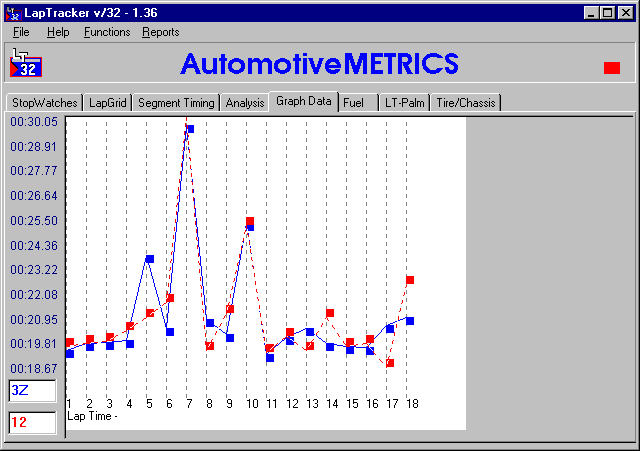The height and width of the screenshot is (451, 640).
Task: Close the LapTracker window
Action: (x=625, y=13)
